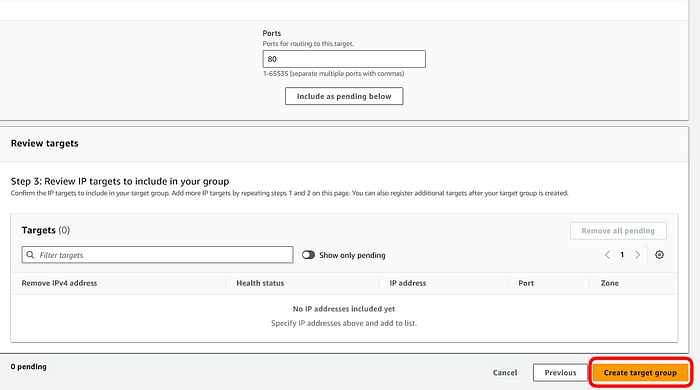Toggle Show only pending switch
This screenshot has height=390, width=700.
pos(308,255)
